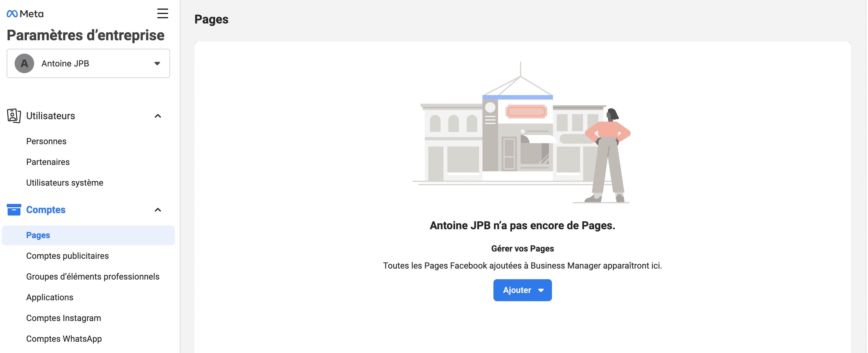Click the Antoine JPB avatar circle
The image size is (868, 353).
click(x=24, y=63)
